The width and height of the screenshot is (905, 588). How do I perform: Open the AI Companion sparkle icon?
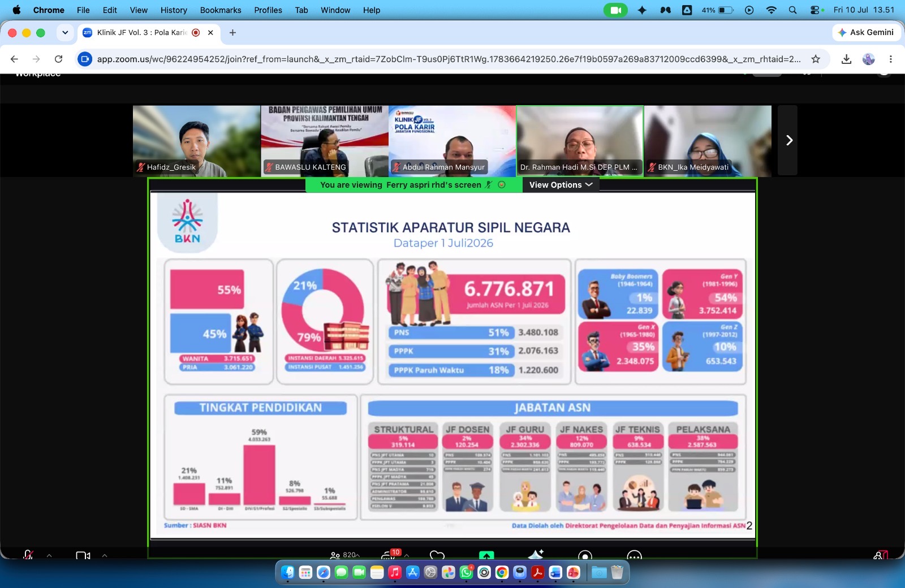pos(536,554)
